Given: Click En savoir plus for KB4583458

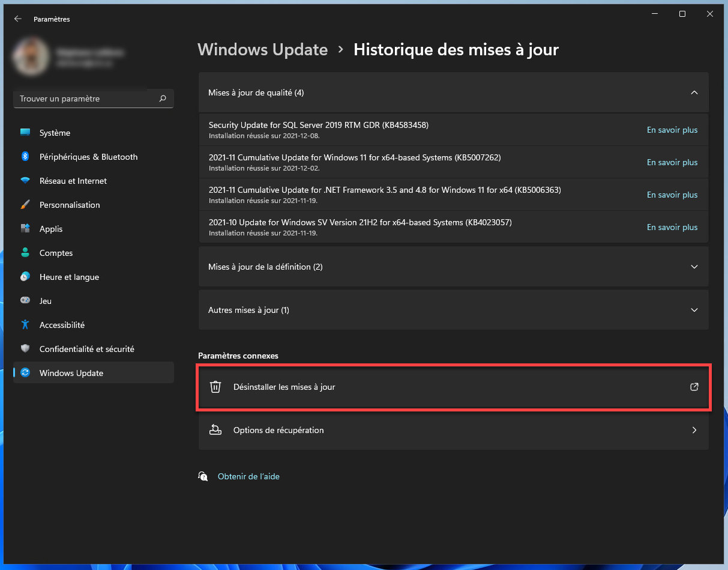Looking at the screenshot, I should tap(672, 130).
